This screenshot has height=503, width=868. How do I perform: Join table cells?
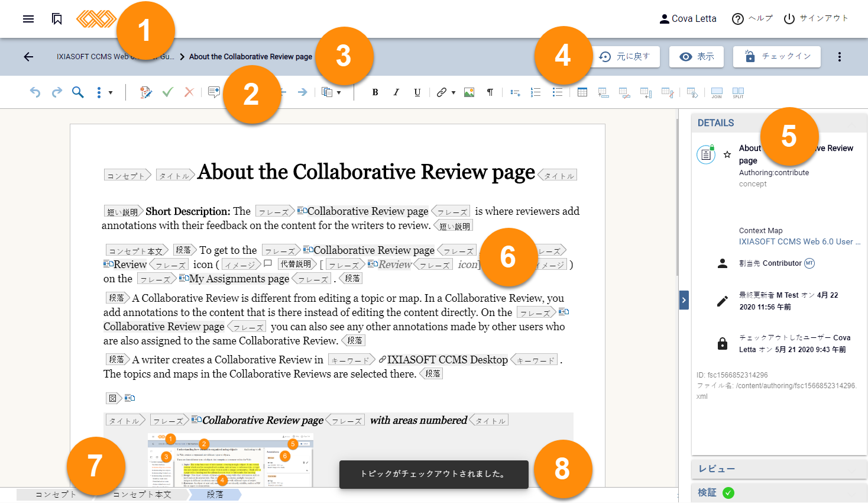717,92
